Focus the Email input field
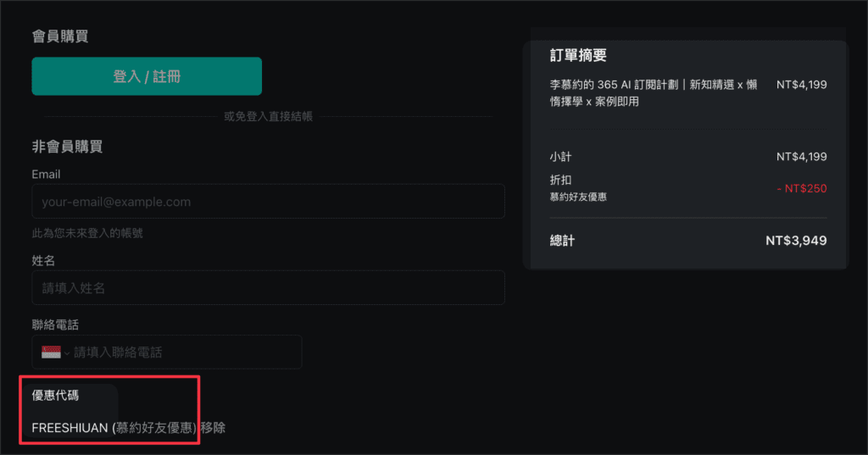Viewport: 868px width, 455px height. pyautogui.click(x=268, y=202)
